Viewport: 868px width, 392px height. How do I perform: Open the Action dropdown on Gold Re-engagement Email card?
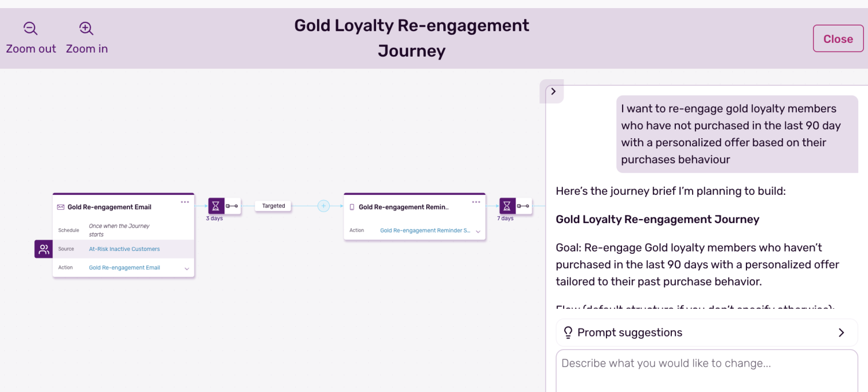(x=187, y=268)
